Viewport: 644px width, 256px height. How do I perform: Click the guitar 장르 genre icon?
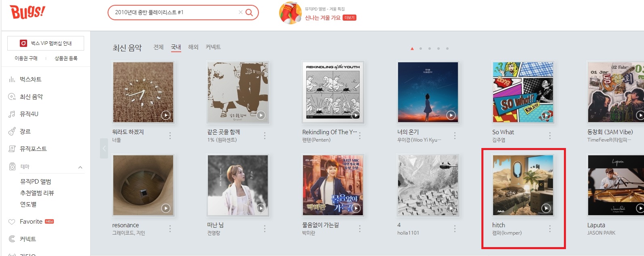(x=12, y=131)
